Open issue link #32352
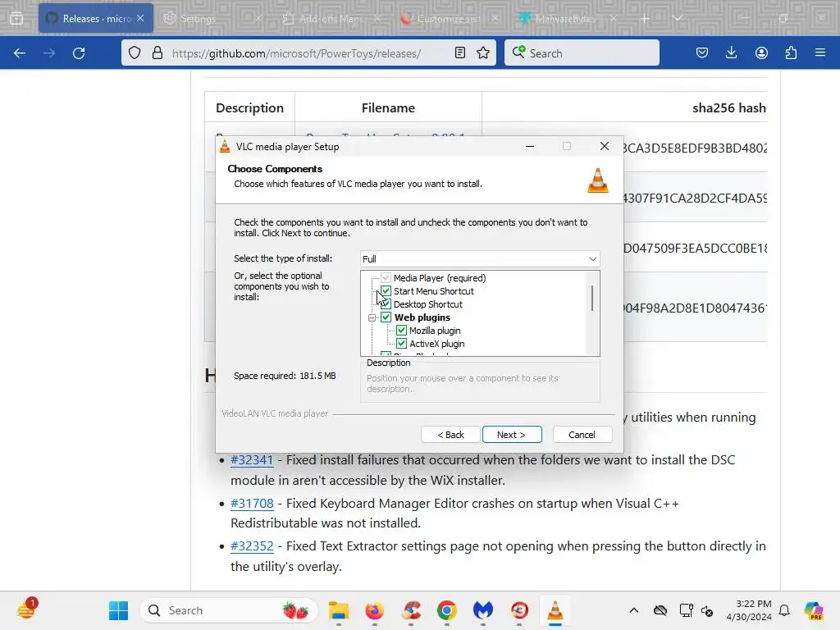The width and height of the screenshot is (840, 630). [252, 546]
